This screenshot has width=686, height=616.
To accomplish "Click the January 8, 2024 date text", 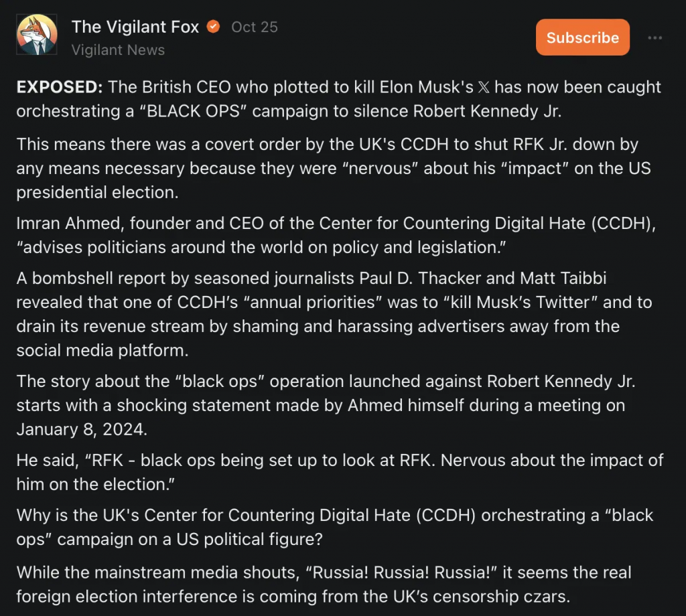I will click(x=82, y=429).
